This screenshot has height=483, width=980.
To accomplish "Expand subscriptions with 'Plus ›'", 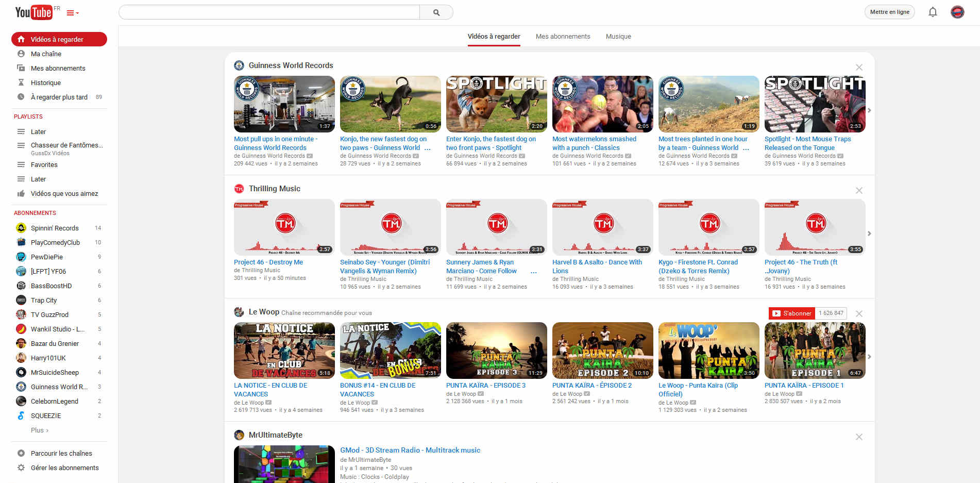I will click(40, 430).
